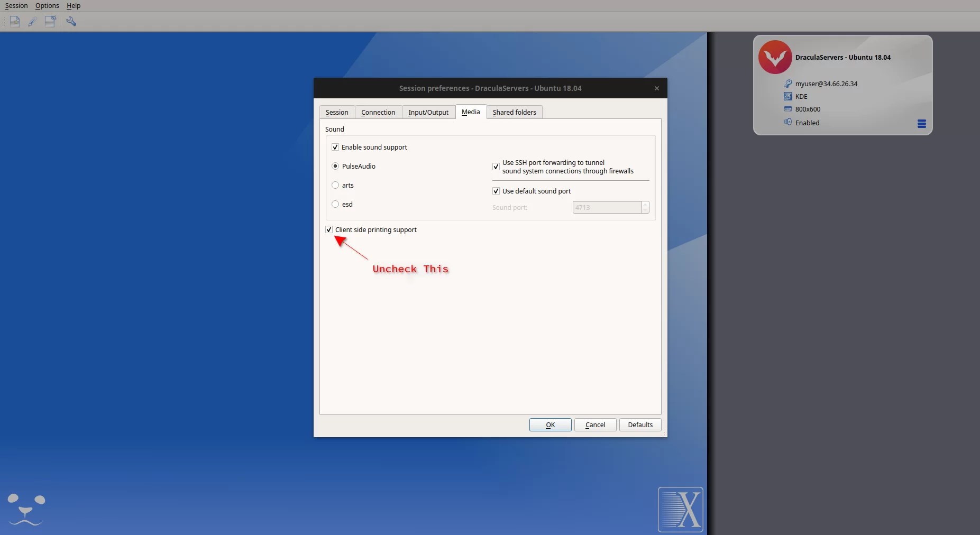Open a new session using the toolbar icon

tap(14, 21)
